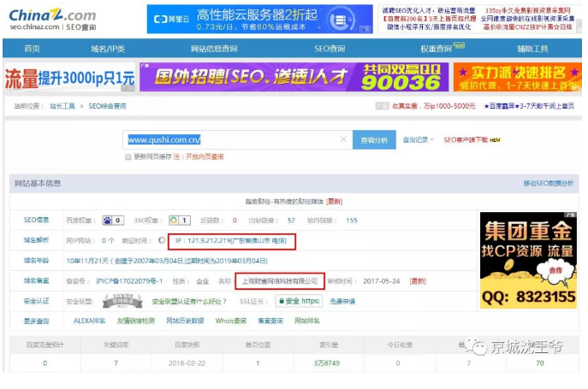
Task: Click the SSL padlock 安全 https badge
Action: [300, 301]
